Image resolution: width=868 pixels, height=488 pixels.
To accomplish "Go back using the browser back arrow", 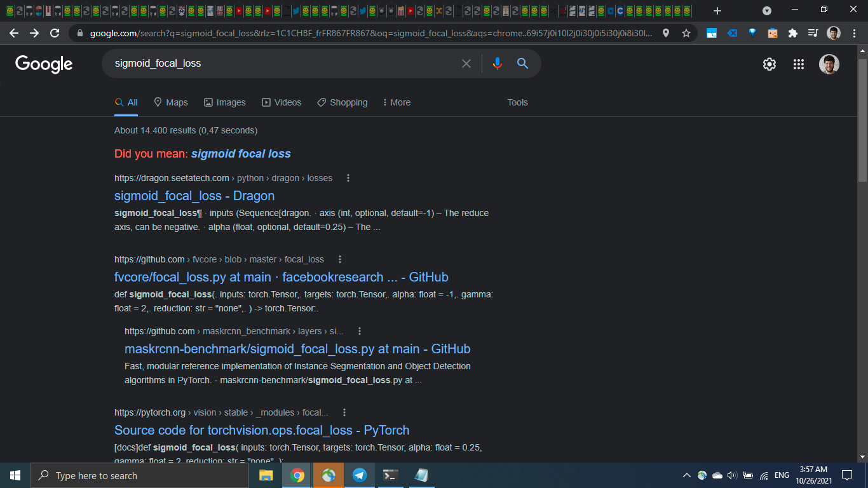I will (x=14, y=33).
